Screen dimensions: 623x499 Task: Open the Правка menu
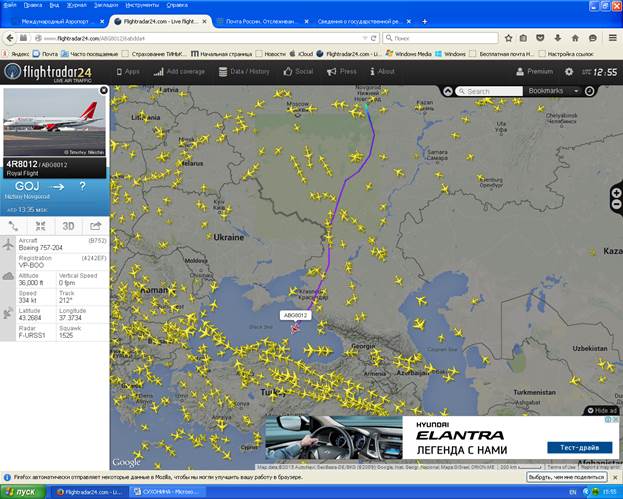pos(33,5)
